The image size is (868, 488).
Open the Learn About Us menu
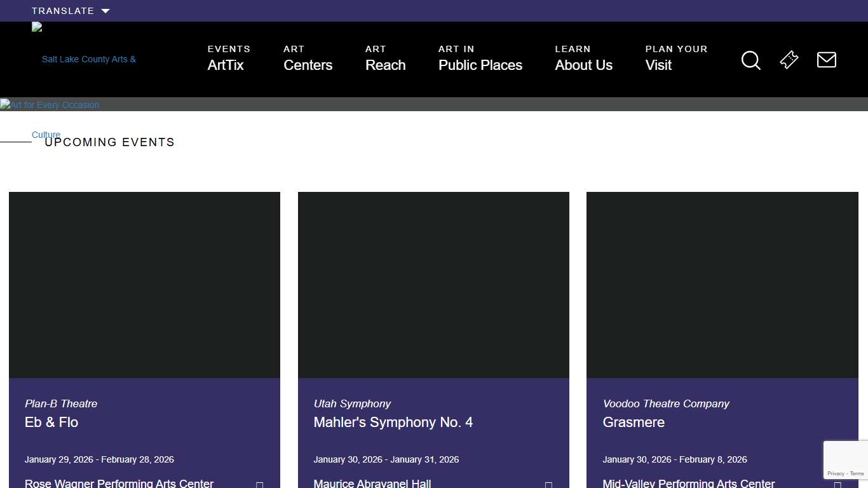(x=583, y=58)
